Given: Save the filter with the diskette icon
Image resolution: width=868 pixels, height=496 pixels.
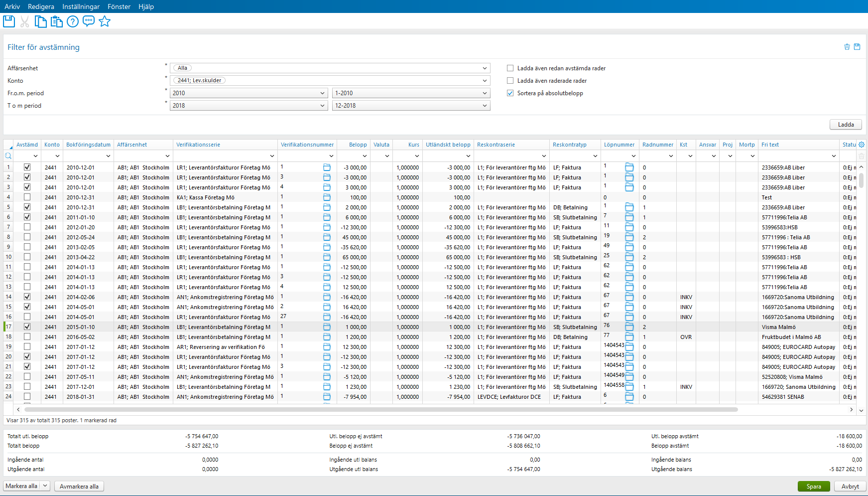Looking at the screenshot, I should 858,46.
